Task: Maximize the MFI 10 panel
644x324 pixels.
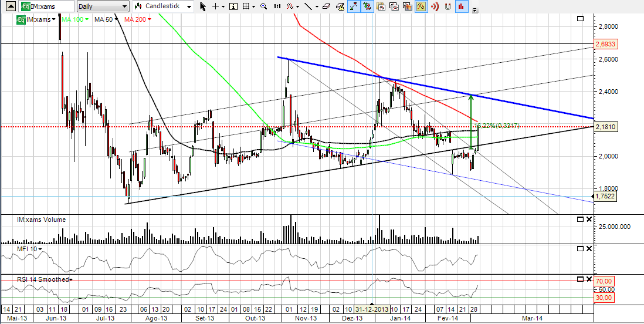Action: pos(580,249)
